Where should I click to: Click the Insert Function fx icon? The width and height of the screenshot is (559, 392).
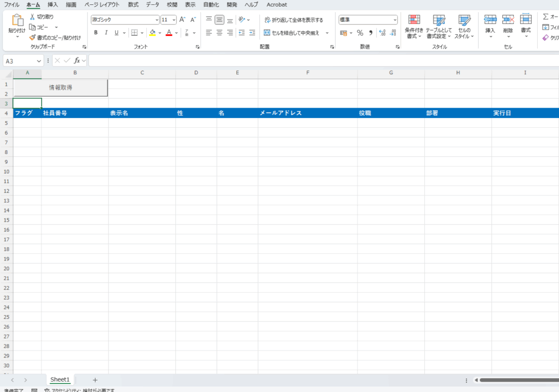78,61
